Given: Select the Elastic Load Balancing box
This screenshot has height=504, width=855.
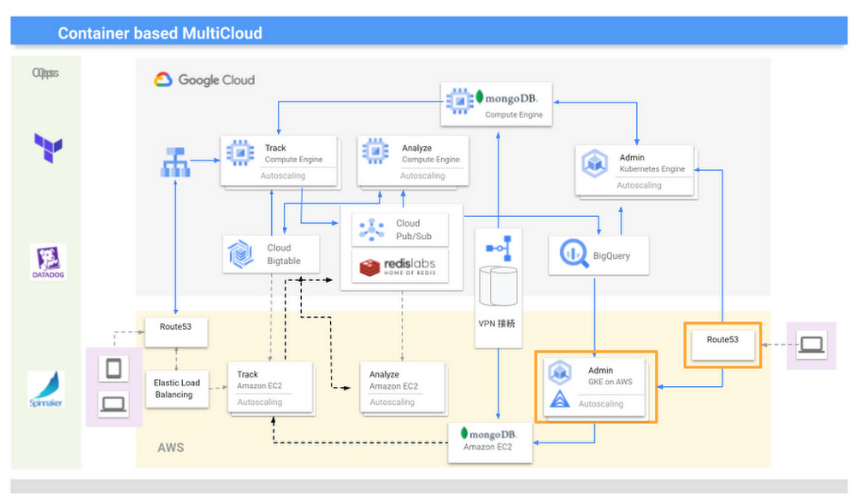Looking at the screenshot, I should click(174, 389).
